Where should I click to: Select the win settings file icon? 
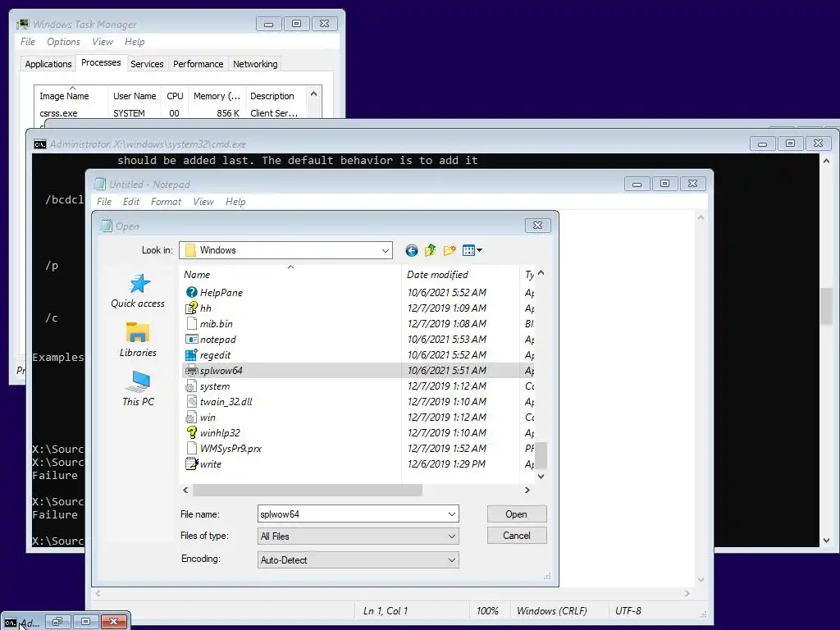point(191,418)
